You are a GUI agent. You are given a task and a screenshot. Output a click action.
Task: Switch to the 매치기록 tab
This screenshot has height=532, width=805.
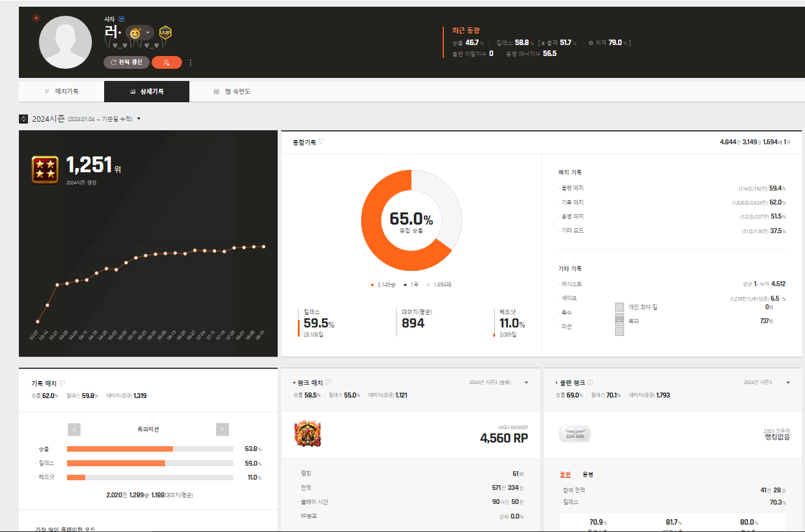coord(62,91)
